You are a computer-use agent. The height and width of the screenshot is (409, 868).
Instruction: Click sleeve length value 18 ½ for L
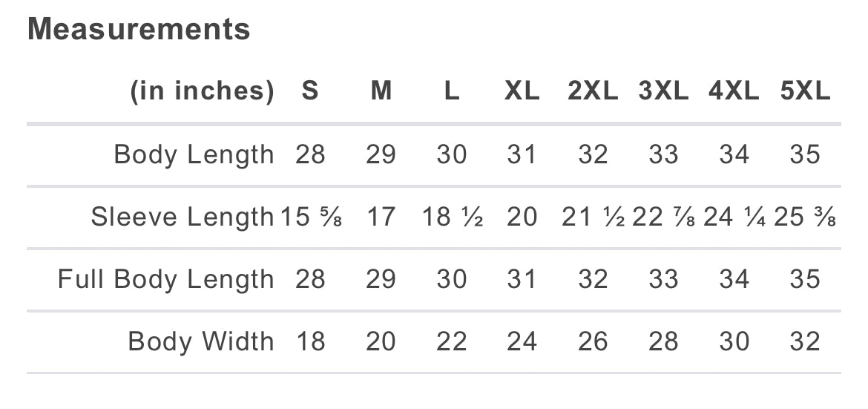coord(453,217)
